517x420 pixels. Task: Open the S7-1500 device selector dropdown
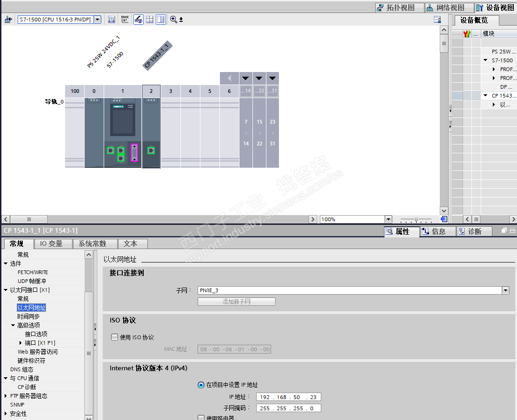pyautogui.click(x=98, y=20)
